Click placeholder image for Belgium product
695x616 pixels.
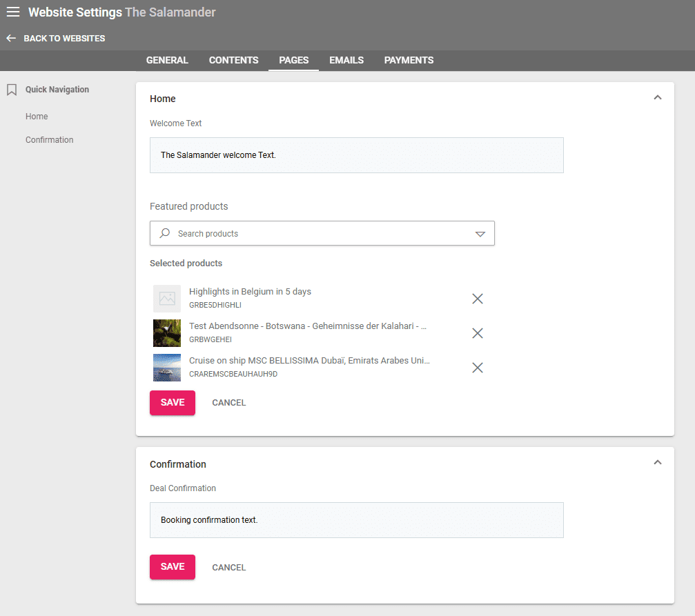point(167,299)
